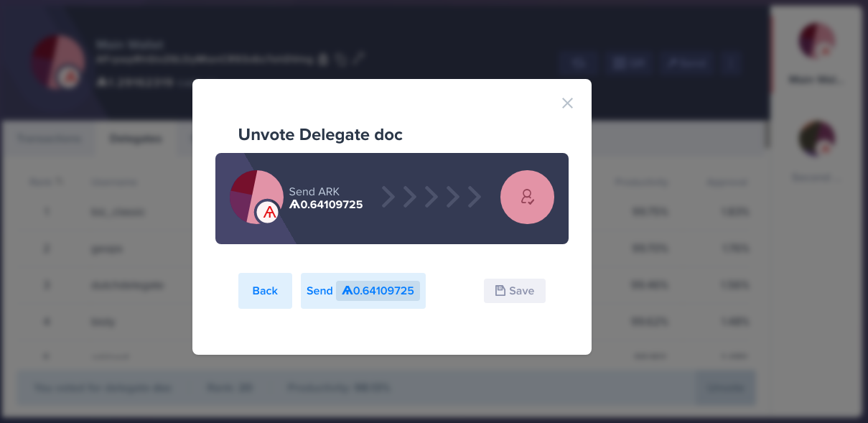Click the Send ARK amount text in banner
The height and width of the screenshot is (423, 868).
[326, 198]
